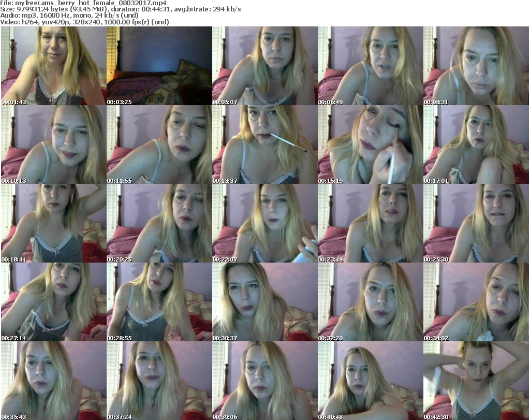
Task: Click the thumbnail timestamped 00:01:43
Action: pos(54,66)
